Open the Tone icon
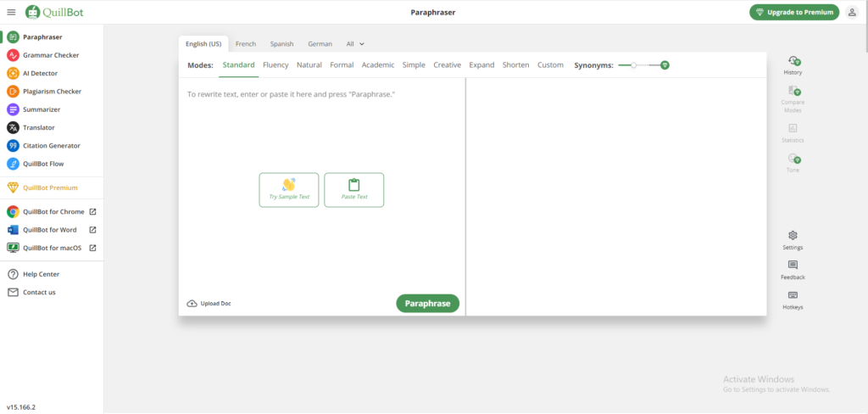The width and height of the screenshot is (868, 414). [x=793, y=158]
